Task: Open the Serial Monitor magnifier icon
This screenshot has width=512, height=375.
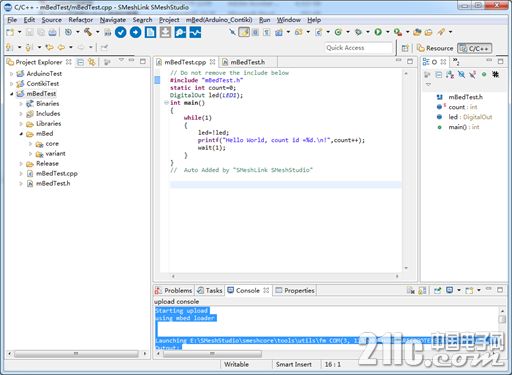Action: pos(180,32)
